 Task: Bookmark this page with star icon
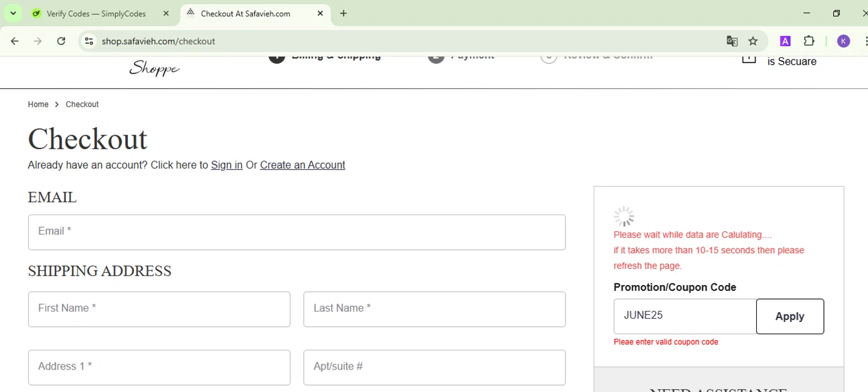tap(753, 41)
